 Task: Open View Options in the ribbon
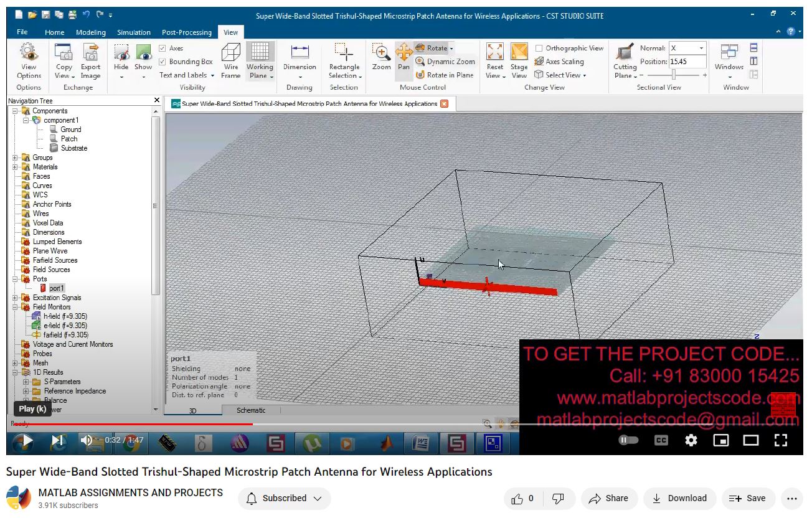(x=29, y=61)
